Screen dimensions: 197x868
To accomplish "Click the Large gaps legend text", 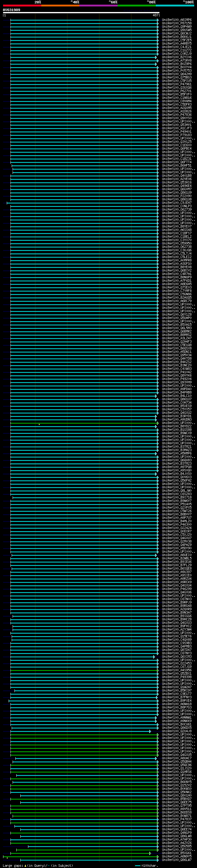I will 13,866.
